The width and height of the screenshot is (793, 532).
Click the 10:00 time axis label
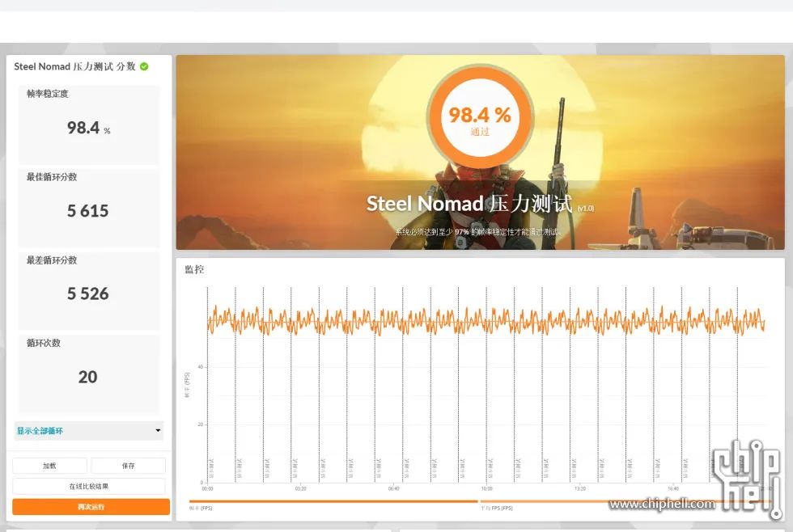[x=486, y=488]
